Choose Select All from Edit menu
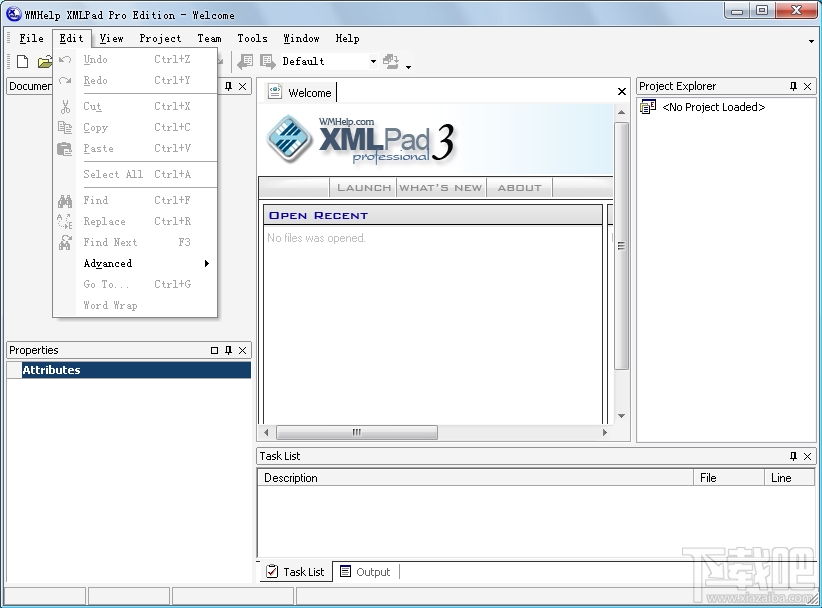This screenshot has height=608, width=822. coord(135,174)
